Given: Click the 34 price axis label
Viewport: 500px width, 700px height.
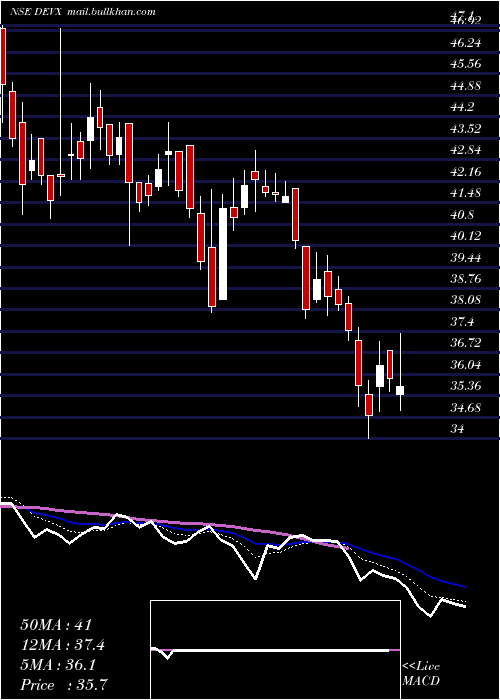Looking at the screenshot, I should tap(456, 429).
